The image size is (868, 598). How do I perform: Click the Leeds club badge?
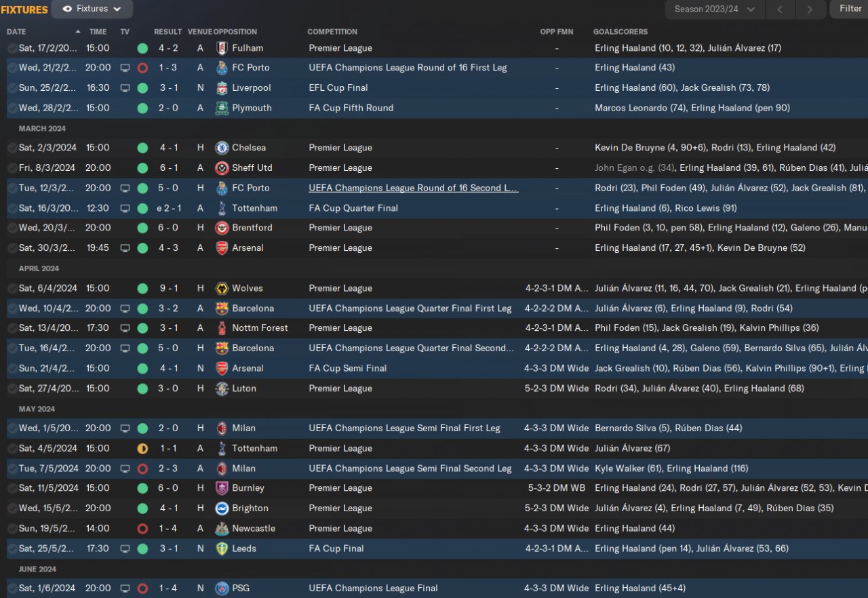222,549
